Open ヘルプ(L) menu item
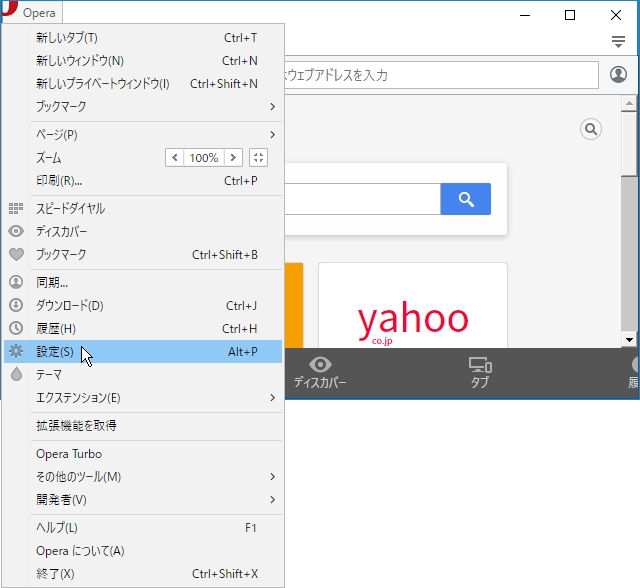Image resolution: width=640 pixels, height=588 pixels. 143,528
